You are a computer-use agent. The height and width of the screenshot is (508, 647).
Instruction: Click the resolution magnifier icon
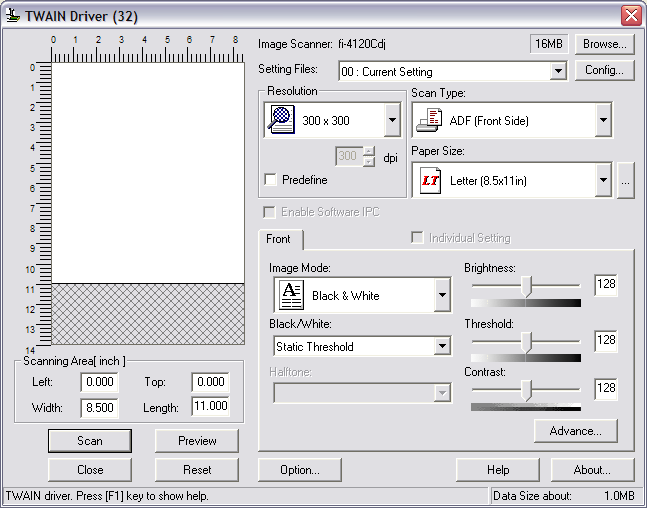(x=281, y=120)
